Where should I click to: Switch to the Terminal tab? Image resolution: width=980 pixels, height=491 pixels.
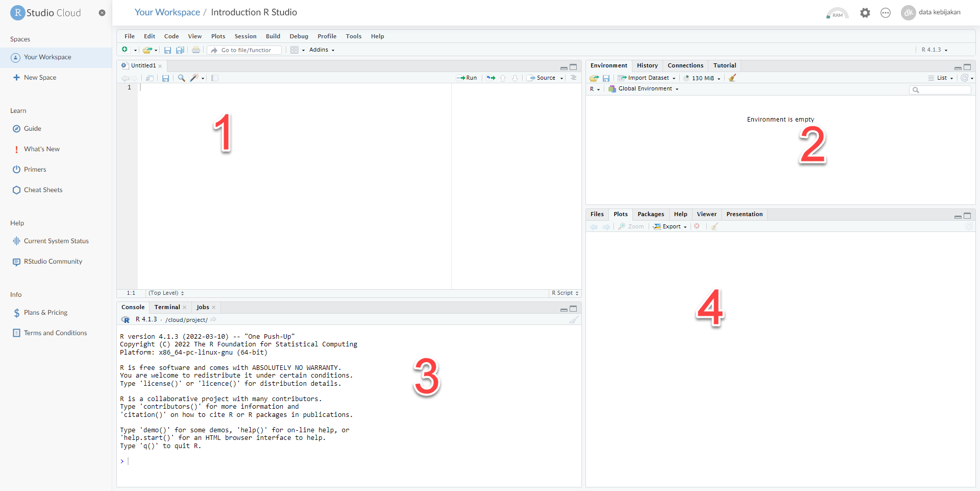point(167,307)
